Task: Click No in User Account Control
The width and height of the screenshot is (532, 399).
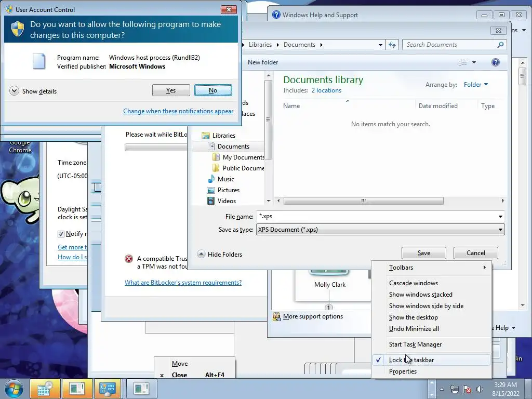Action: pyautogui.click(x=213, y=90)
